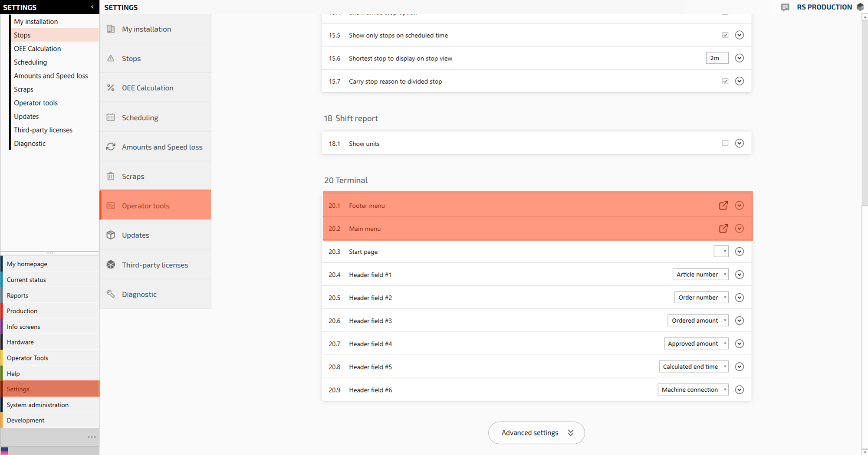Open OEE Calculation via the percent icon

click(x=111, y=88)
